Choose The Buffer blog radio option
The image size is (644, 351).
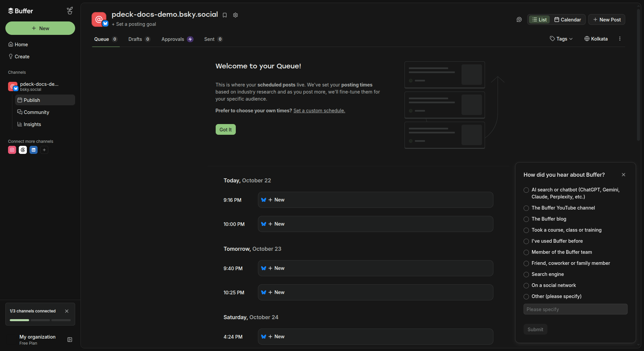click(526, 219)
